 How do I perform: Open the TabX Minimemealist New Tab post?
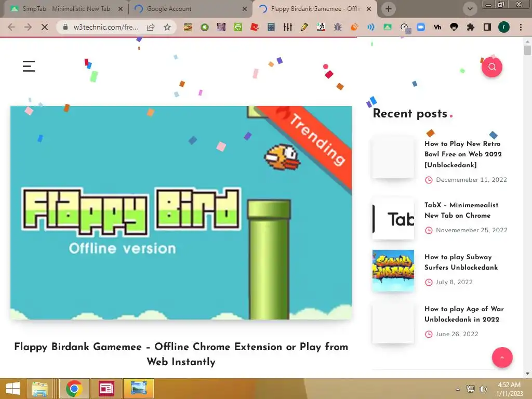461,210
